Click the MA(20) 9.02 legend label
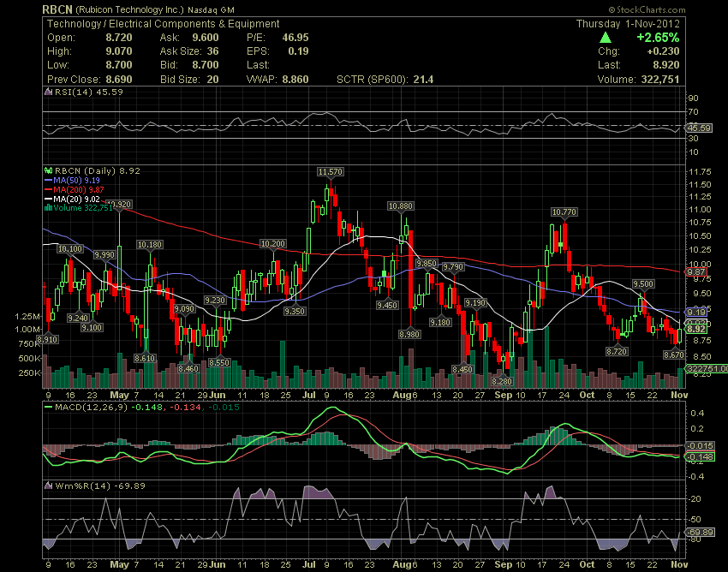728x572 pixels. (76, 199)
